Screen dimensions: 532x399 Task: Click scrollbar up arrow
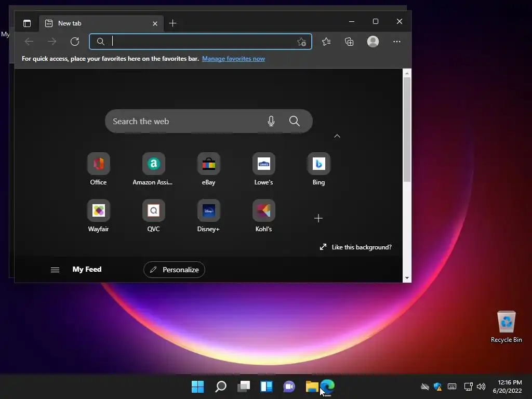(x=407, y=73)
